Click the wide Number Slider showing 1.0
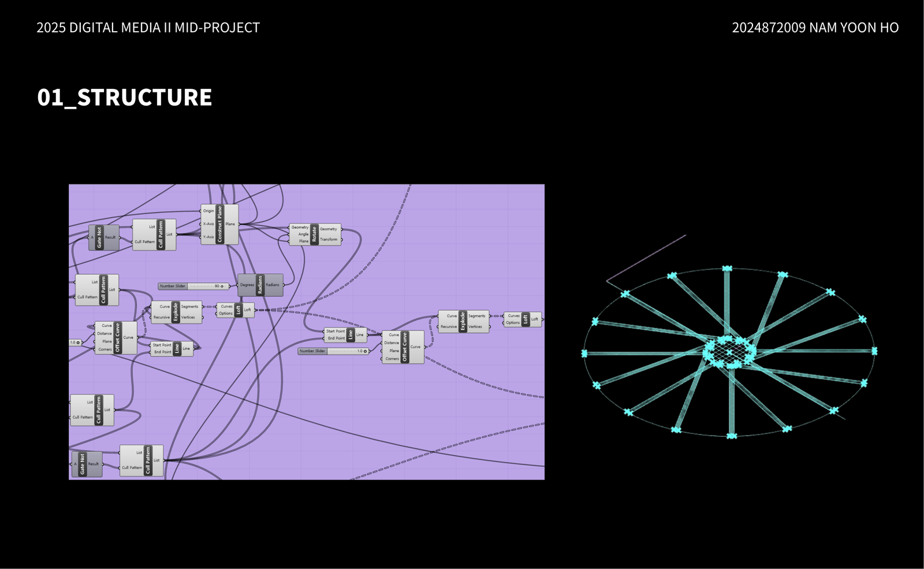Viewport: 924px width, 569px height. [x=333, y=351]
